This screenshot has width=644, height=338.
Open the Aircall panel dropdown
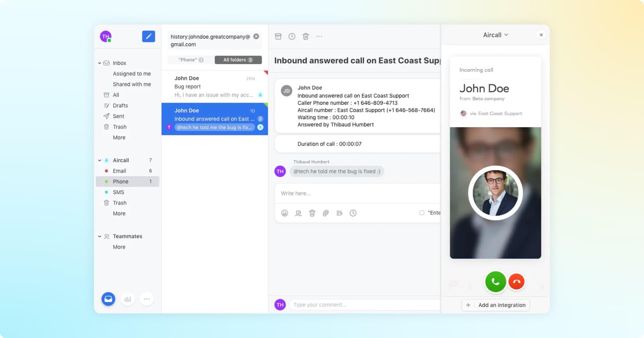pos(496,35)
